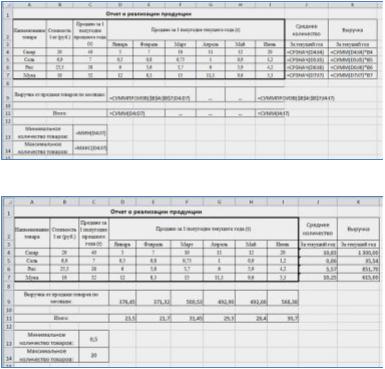Select row 11 header in the formula sheet
The width and height of the screenshot is (385, 369).
tap(7, 114)
